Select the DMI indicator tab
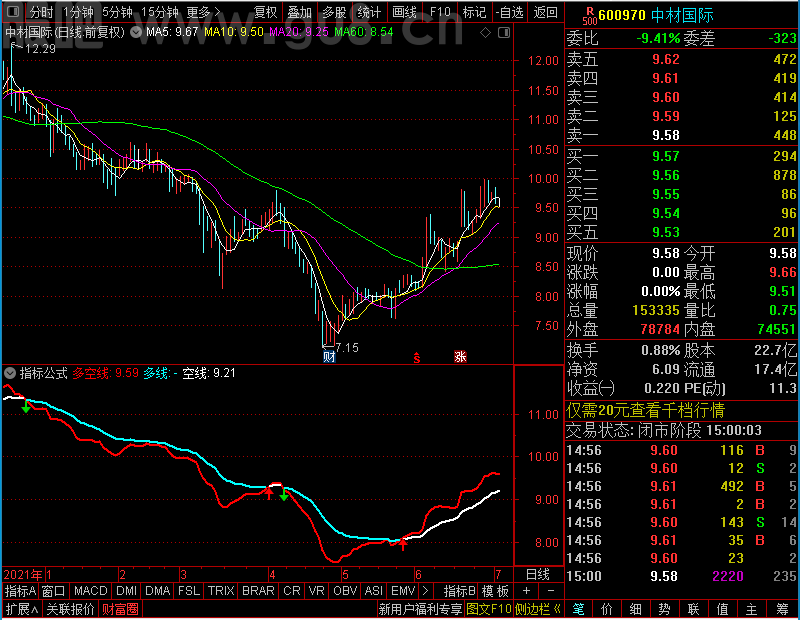 (127, 591)
